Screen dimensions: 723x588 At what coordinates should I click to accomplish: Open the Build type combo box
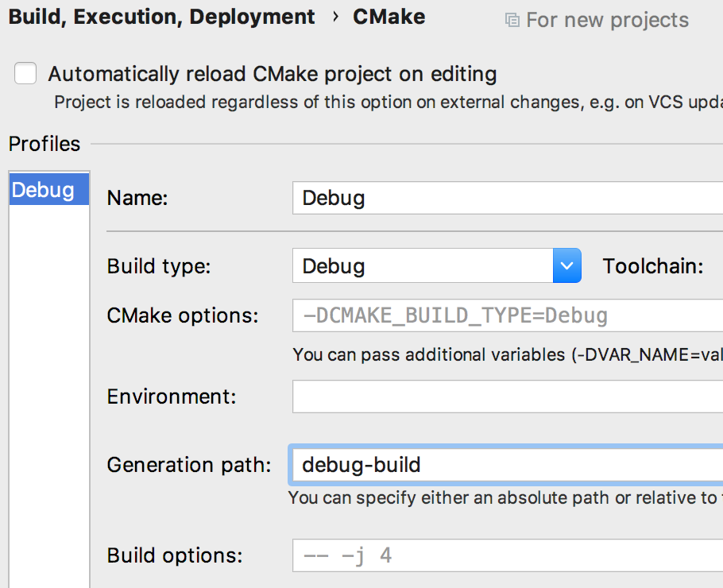click(x=429, y=266)
